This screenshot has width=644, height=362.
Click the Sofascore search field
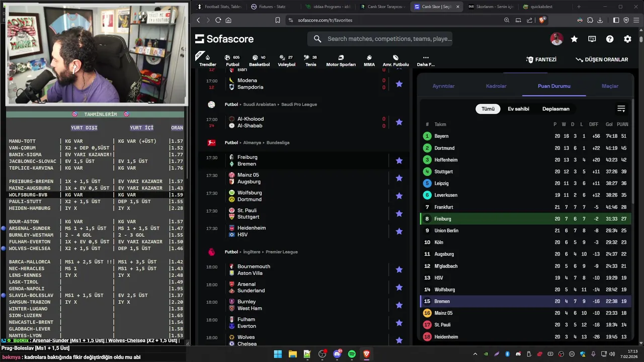[x=380, y=39]
